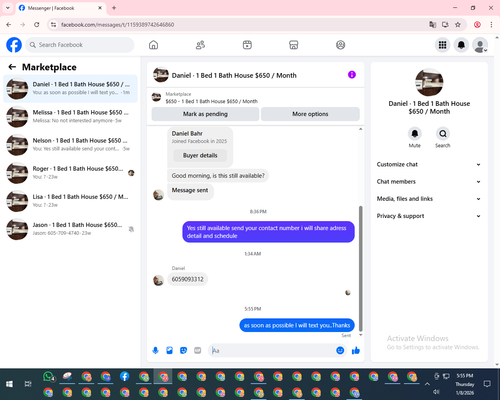
Task: Expand the Privacy & support section
Action: pyautogui.click(x=429, y=216)
